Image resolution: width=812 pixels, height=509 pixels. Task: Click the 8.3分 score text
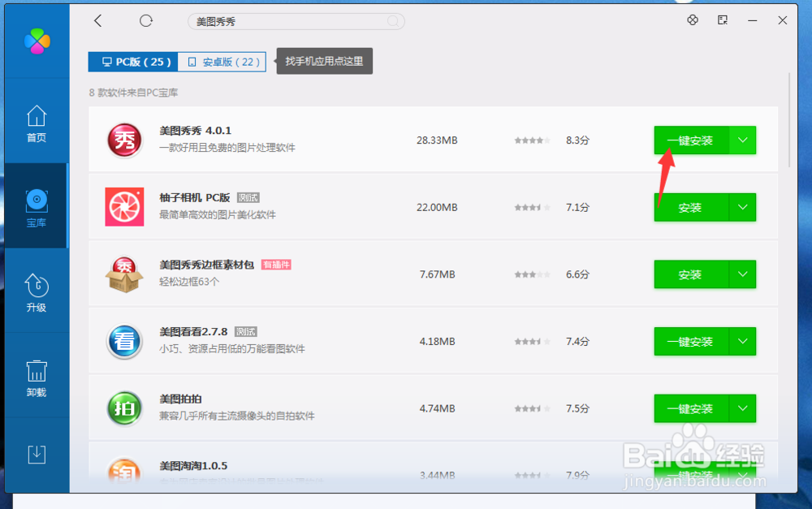[577, 140]
